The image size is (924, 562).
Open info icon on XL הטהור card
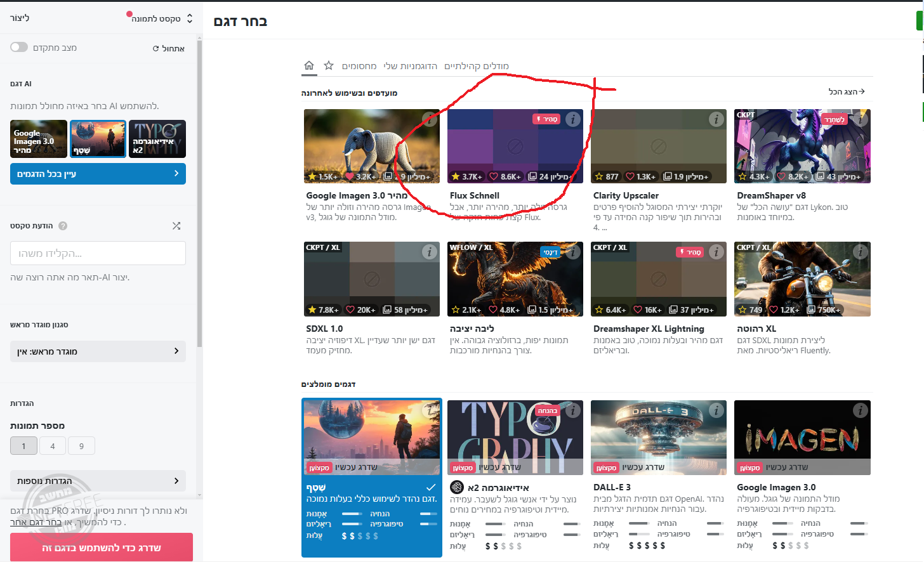[860, 252]
